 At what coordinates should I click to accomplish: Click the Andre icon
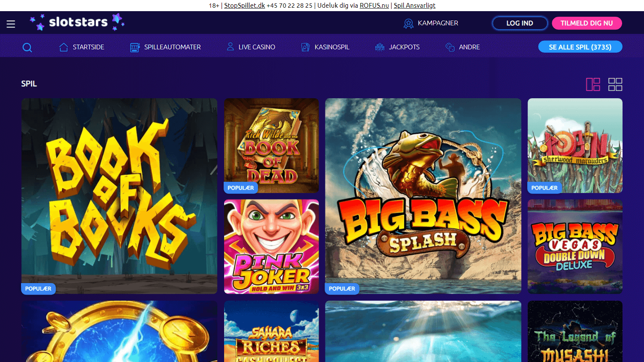click(x=450, y=47)
